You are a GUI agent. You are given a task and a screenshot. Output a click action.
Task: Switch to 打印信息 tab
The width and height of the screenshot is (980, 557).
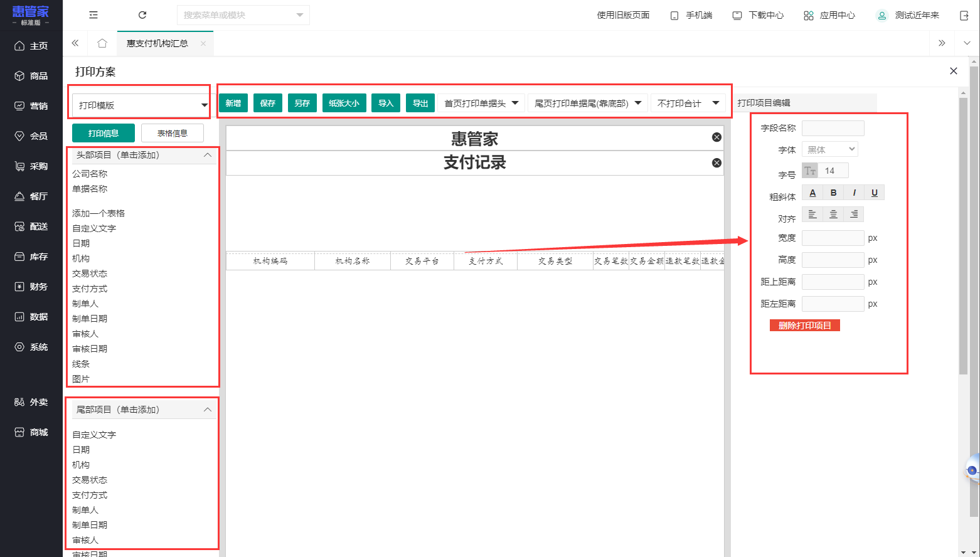click(x=104, y=133)
